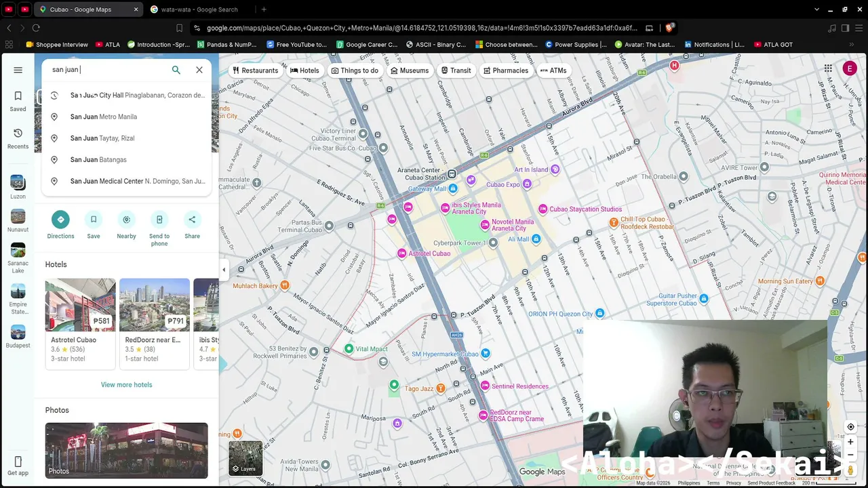
Task: Choose the San Juan Metro Manila suggestion
Action: (127, 117)
